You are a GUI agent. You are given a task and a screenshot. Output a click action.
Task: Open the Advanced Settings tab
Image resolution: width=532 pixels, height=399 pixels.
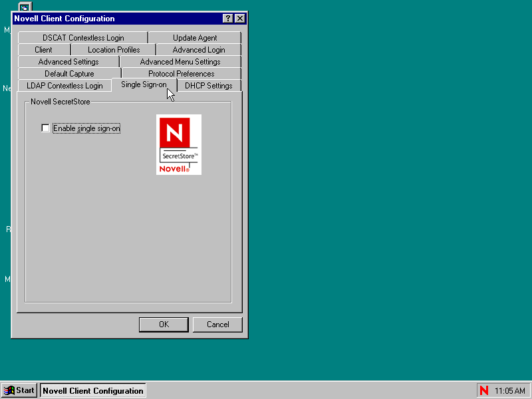(x=68, y=62)
